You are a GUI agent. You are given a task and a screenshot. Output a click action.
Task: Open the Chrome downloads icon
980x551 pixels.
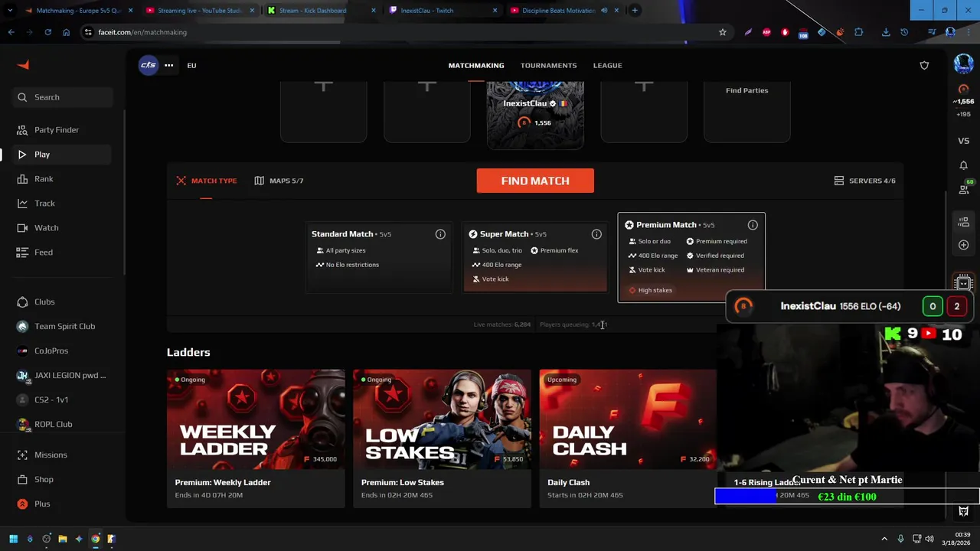coord(886,32)
